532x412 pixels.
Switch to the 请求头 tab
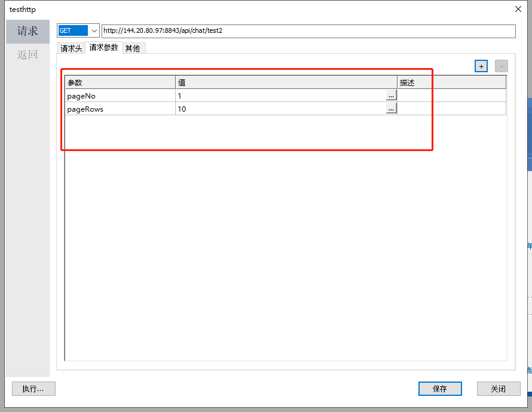pos(71,48)
